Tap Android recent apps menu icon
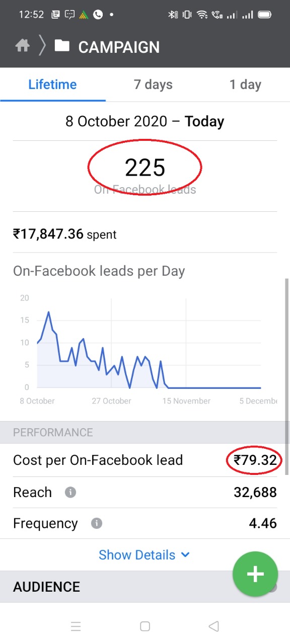 76,626
